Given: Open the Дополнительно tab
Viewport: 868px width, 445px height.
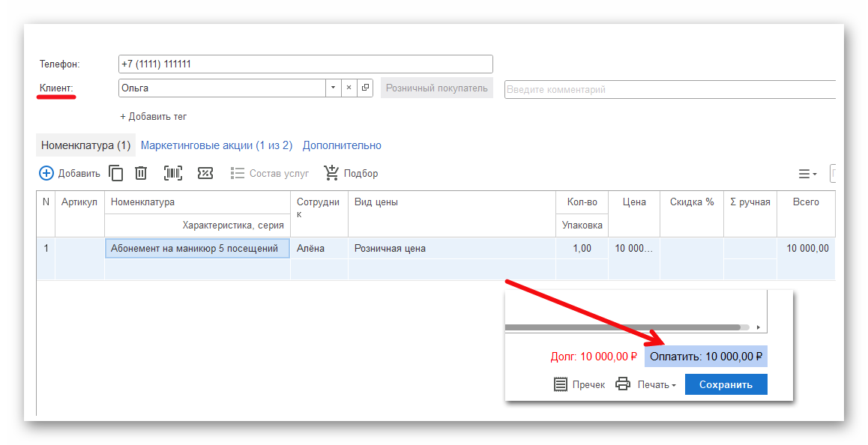Looking at the screenshot, I should (x=342, y=145).
